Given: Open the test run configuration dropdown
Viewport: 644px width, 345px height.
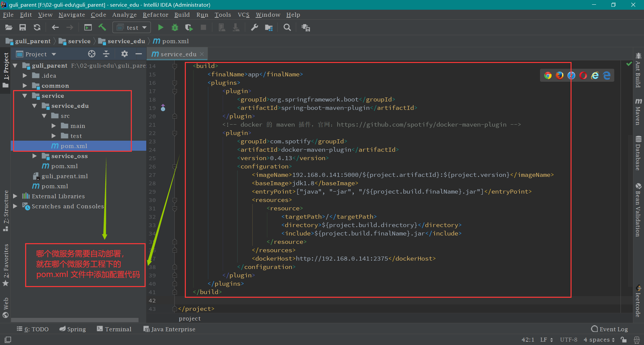Looking at the screenshot, I should (x=132, y=27).
